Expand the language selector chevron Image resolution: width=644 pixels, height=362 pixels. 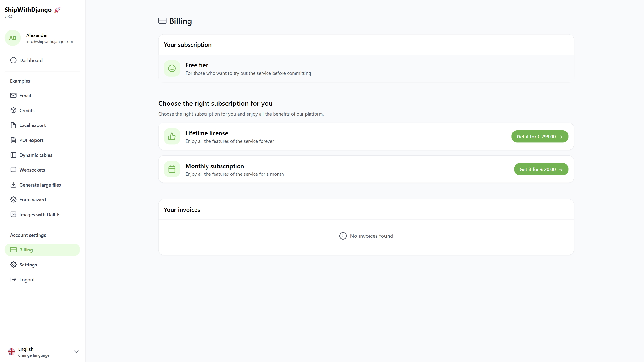pyautogui.click(x=76, y=352)
